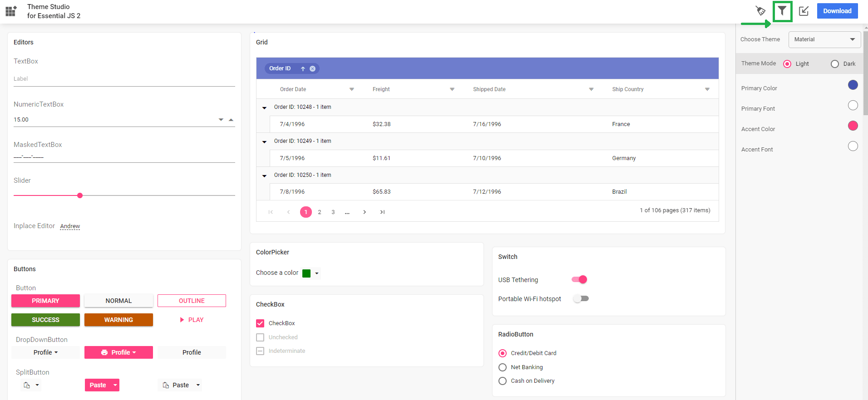Click the Slider handle

[x=80, y=195]
